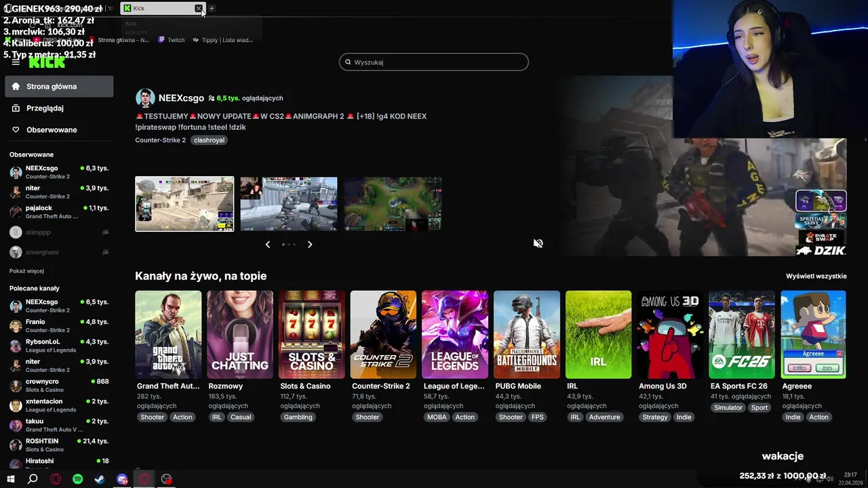This screenshot has height=488, width=868.
Task: Open crownycro recommended channel
Action: point(59,386)
